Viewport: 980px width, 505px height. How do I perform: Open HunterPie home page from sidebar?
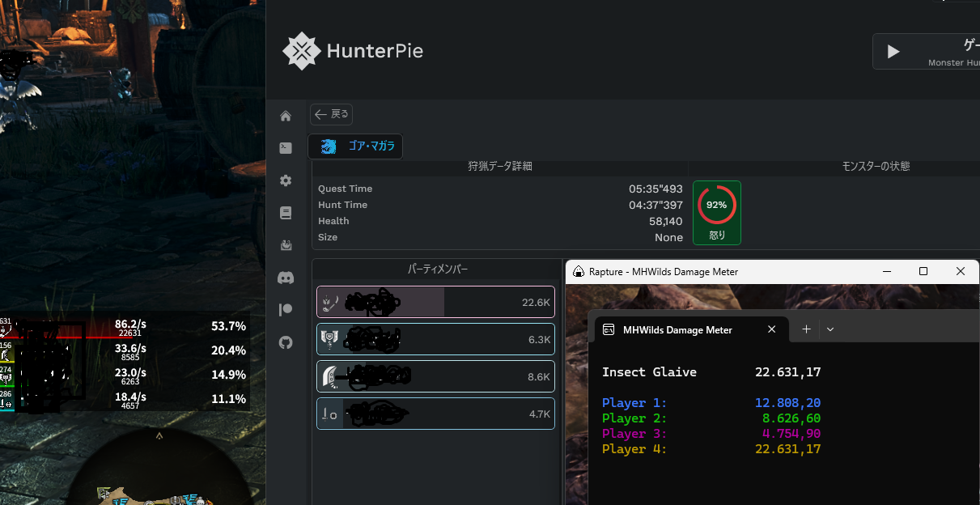point(286,117)
